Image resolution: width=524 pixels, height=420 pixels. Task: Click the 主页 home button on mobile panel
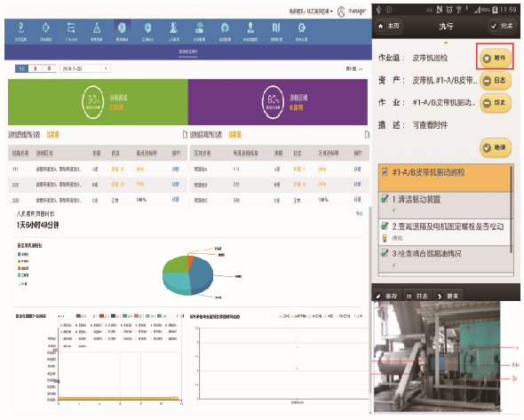pos(389,26)
